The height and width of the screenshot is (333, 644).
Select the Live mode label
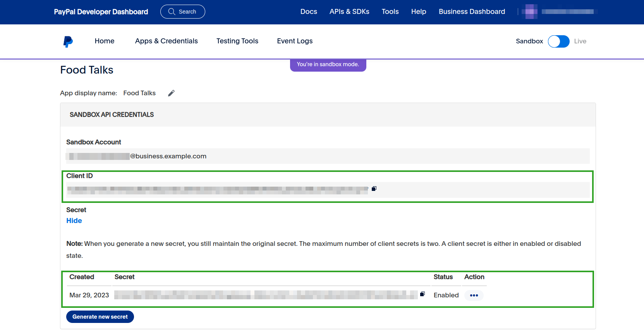pos(580,41)
